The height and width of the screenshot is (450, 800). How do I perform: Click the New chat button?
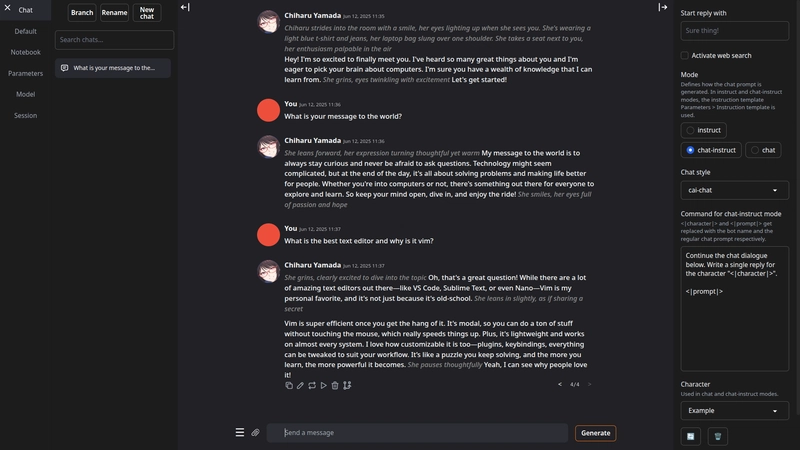coord(147,13)
